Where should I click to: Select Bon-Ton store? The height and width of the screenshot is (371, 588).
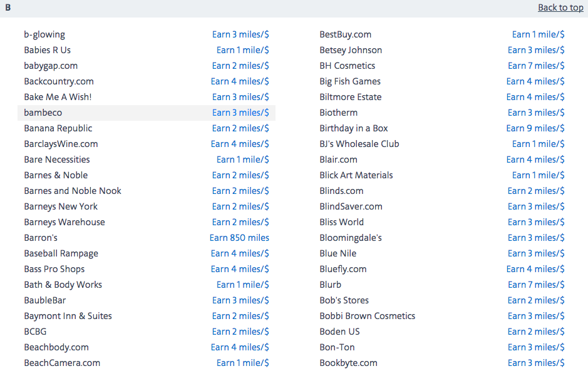tap(337, 347)
